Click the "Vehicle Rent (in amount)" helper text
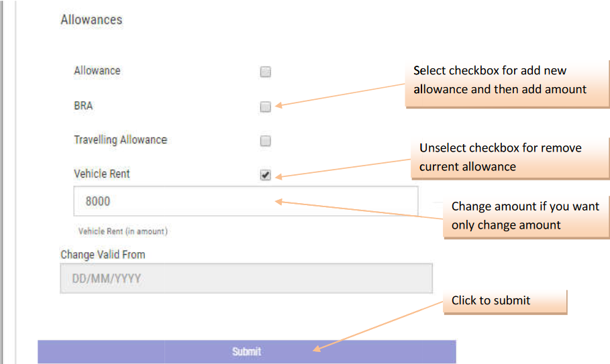This screenshot has height=364, width=610. pos(123,231)
